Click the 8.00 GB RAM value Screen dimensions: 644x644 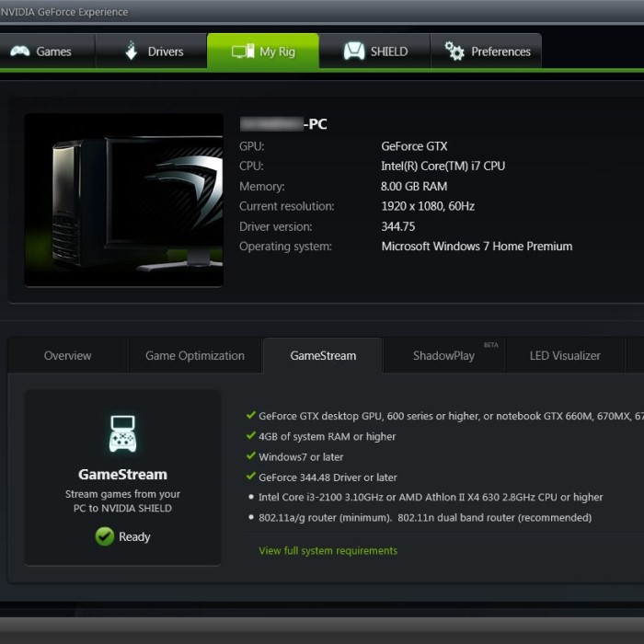click(x=414, y=187)
